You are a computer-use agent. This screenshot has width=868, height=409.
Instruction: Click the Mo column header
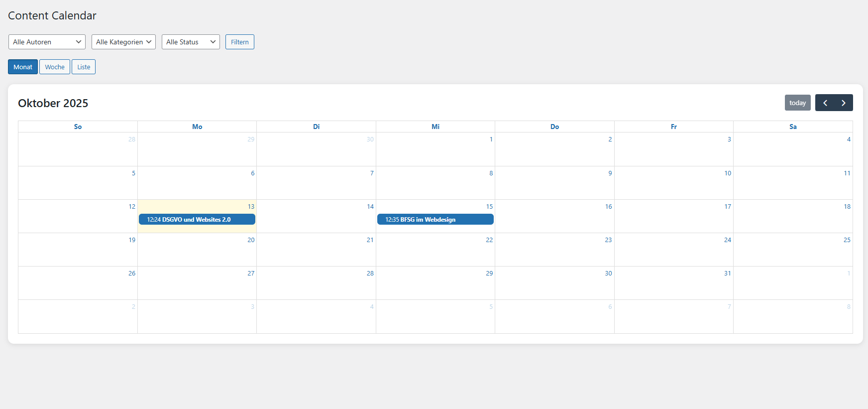(197, 127)
